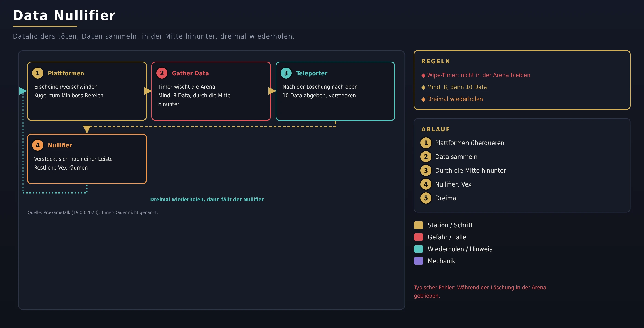Click the 'Mechanik' legend label
The height and width of the screenshot is (328, 644).
point(441,261)
